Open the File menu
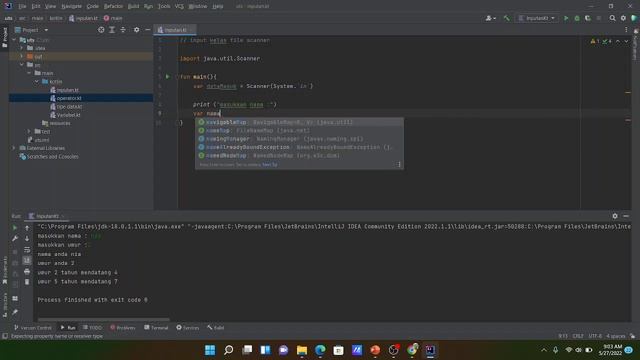This screenshot has width=640, height=360. tap(22, 6)
